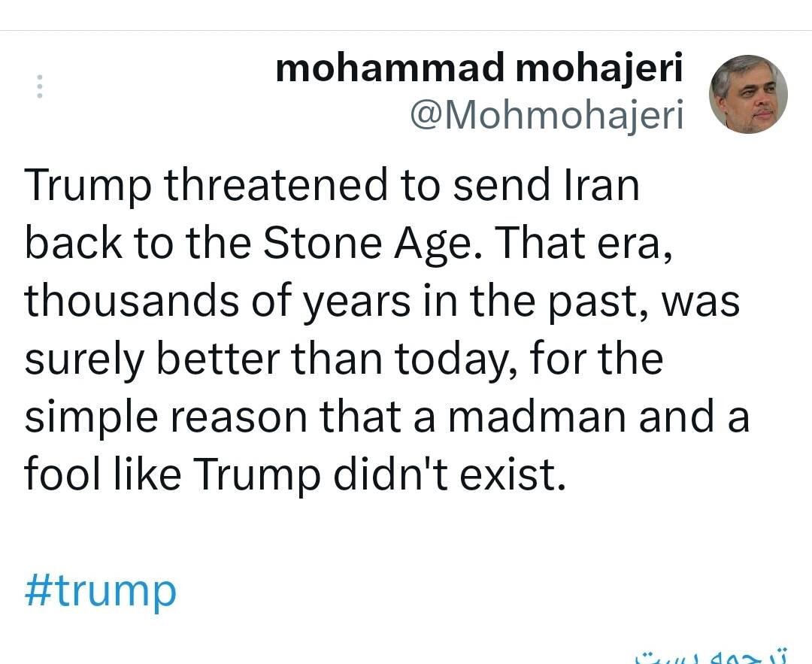Image resolution: width=812 pixels, height=664 pixels.
Task: Click mohammad mohajeri's profile avatar
Action: click(x=748, y=94)
